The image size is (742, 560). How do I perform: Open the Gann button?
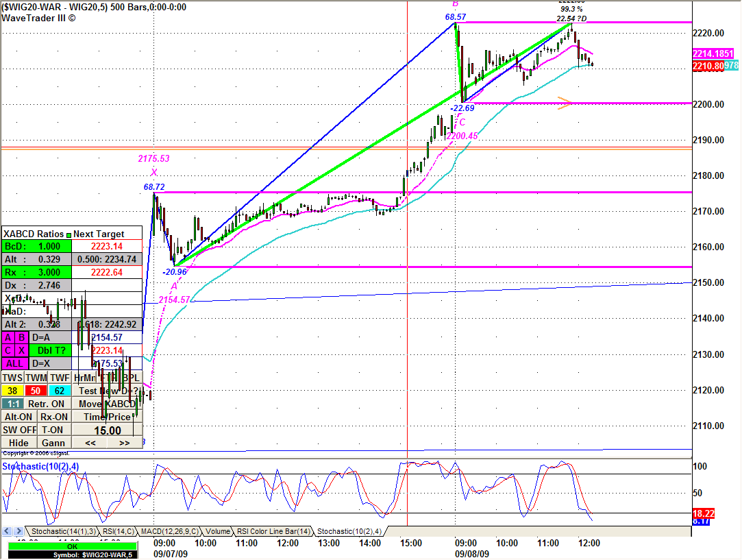click(53, 443)
